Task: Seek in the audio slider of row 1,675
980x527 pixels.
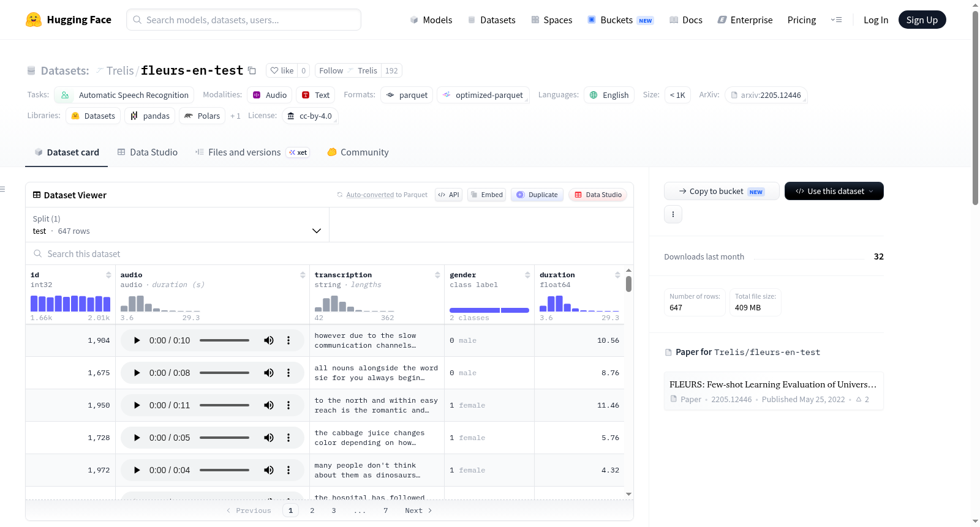Action: 224,373
